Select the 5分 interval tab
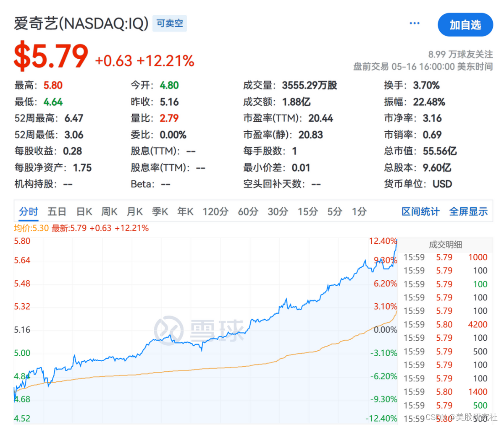Screen dimensions: 504x425 (335, 211)
